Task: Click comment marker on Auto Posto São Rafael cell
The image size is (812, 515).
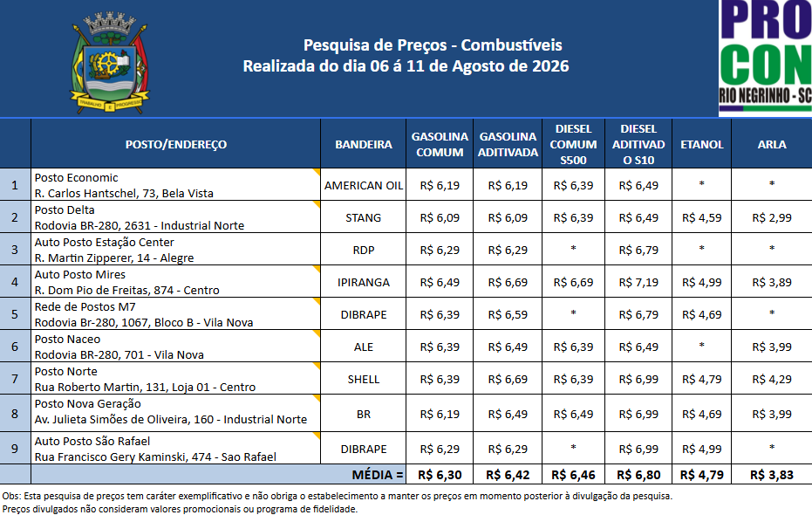Action: tap(317, 436)
